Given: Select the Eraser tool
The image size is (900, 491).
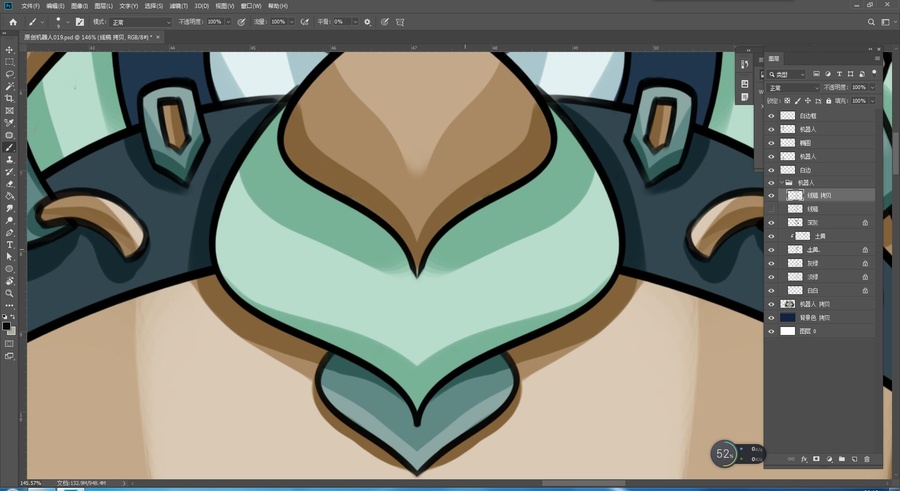Looking at the screenshot, I should pos(9,184).
